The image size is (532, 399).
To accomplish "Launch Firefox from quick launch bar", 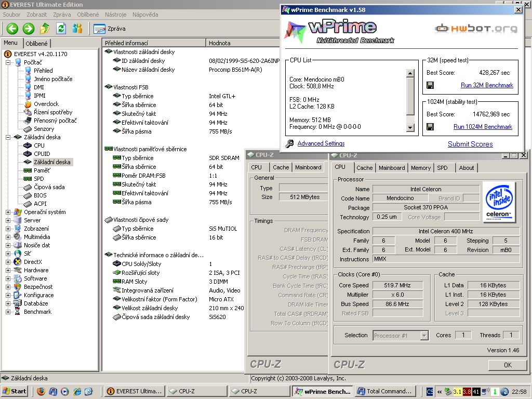I will [x=41, y=391].
